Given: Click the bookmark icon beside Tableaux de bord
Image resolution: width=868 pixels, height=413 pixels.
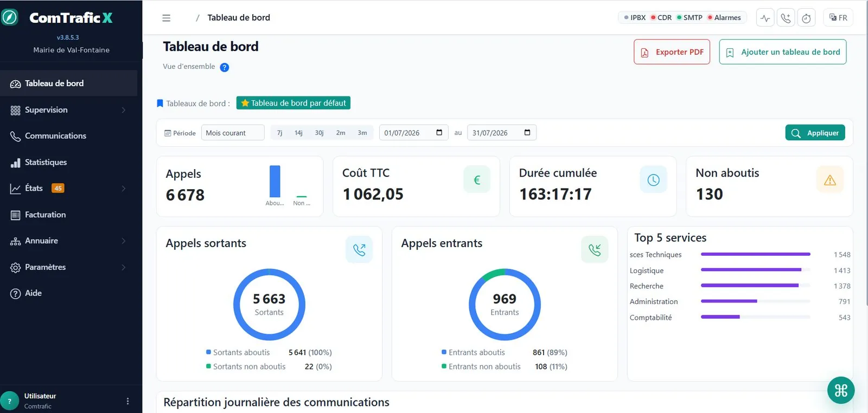Looking at the screenshot, I should 160,103.
